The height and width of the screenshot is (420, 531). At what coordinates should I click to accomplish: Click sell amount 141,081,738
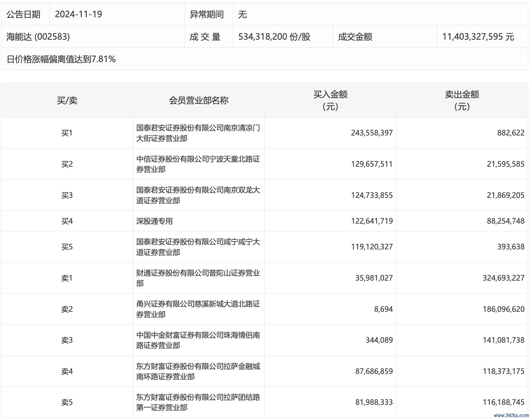(503, 340)
